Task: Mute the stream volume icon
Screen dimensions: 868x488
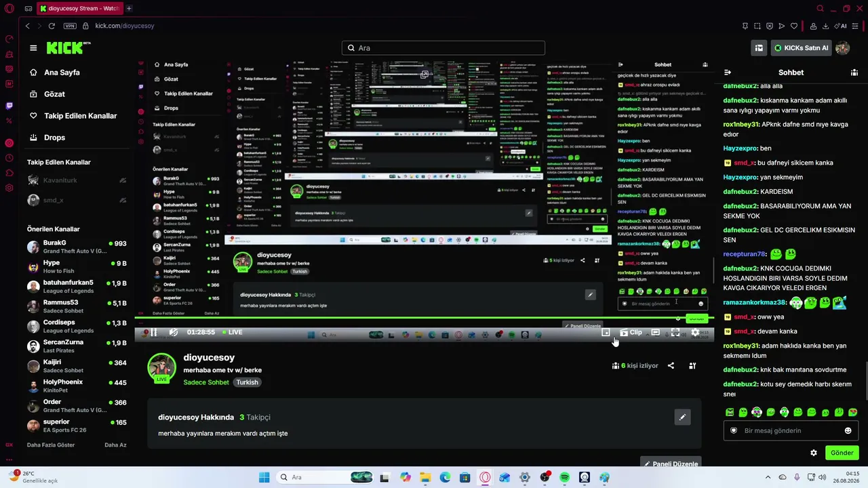Action: coord(174,332)
